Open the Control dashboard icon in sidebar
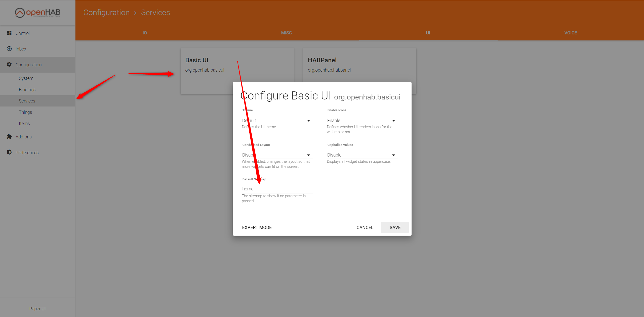Image resolution: width=644 pixels, height=317 pixels. coord(9,33)
